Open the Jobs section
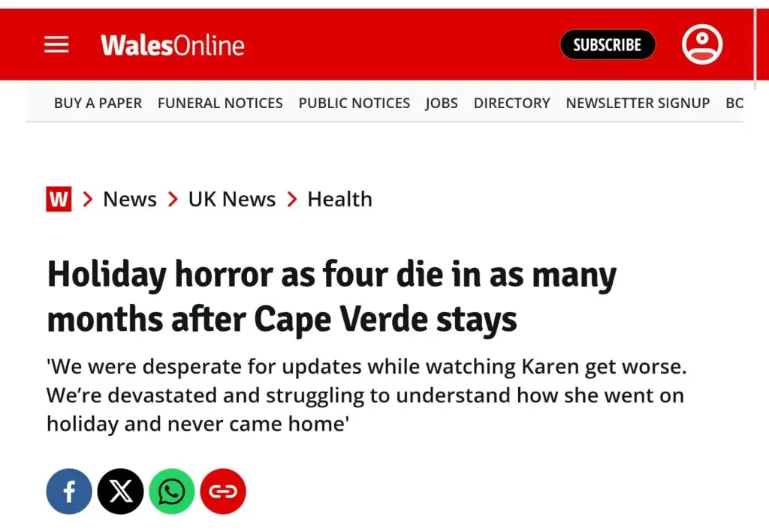769x532 pixels. (442, 103)
